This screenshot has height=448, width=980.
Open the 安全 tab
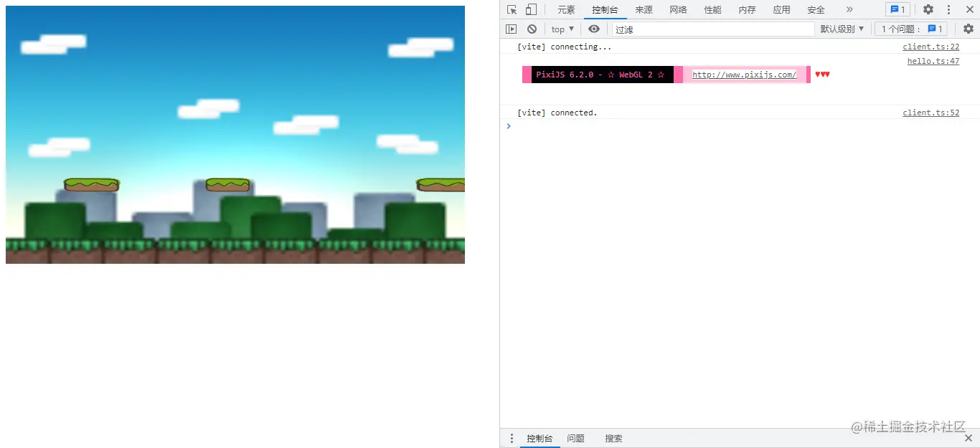click(x=816, y=10)
